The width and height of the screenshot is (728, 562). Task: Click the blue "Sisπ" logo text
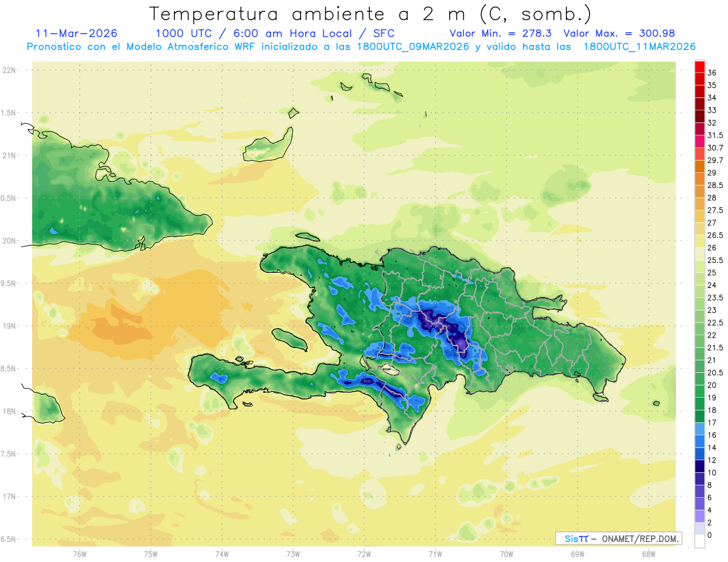click(576, 538)
